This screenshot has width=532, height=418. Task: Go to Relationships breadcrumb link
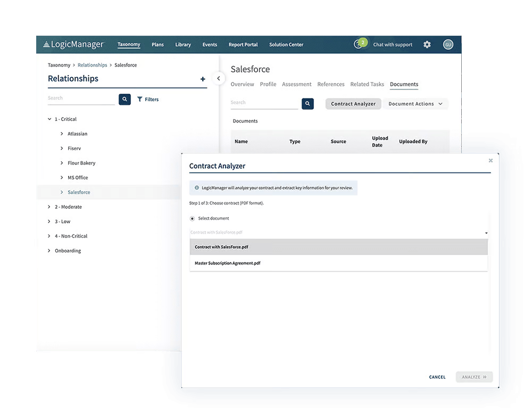(92, 65)
